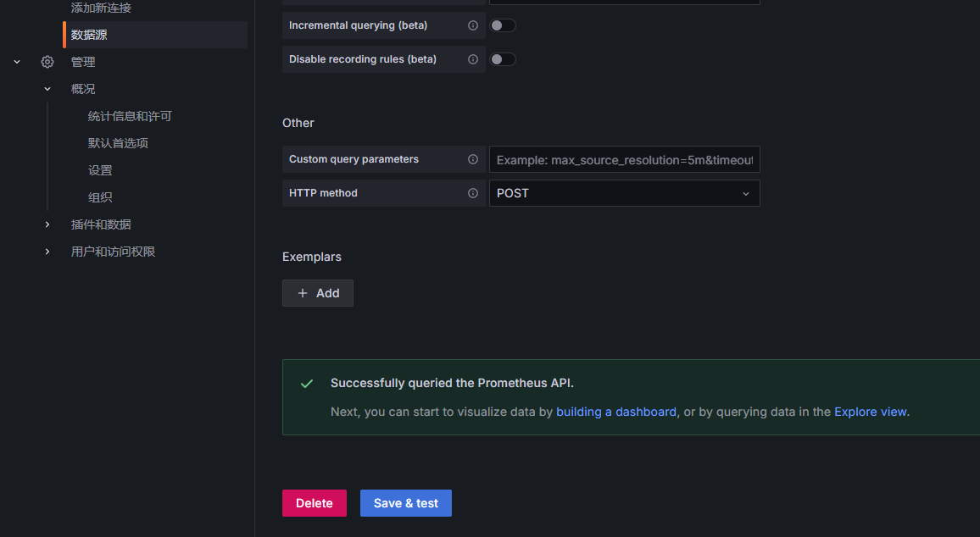Toggle the Incremental querying (beta) switch
This screenshot has height=537, width=980.
point(503,25)
